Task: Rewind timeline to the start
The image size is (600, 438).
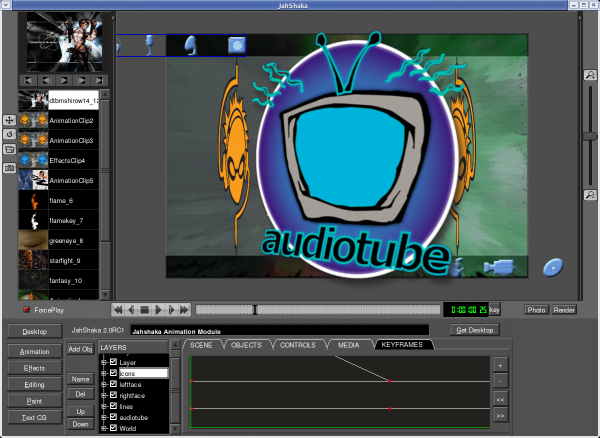Action: [x=118, y=309]
